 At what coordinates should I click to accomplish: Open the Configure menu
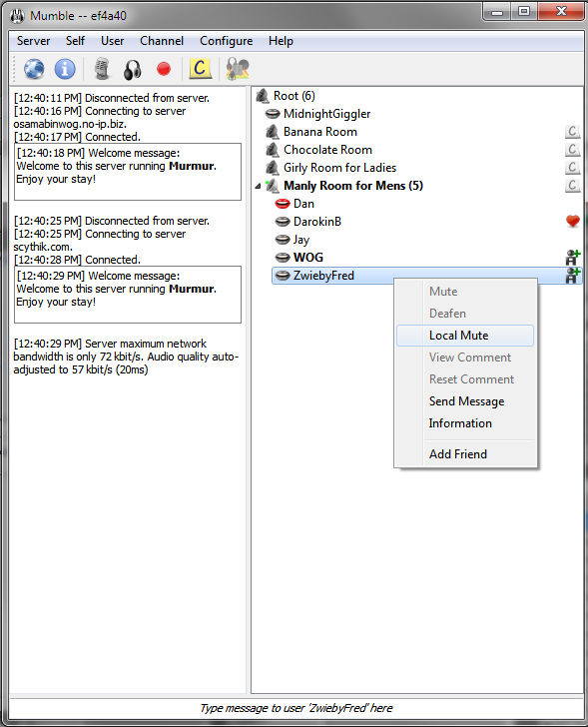227,41
